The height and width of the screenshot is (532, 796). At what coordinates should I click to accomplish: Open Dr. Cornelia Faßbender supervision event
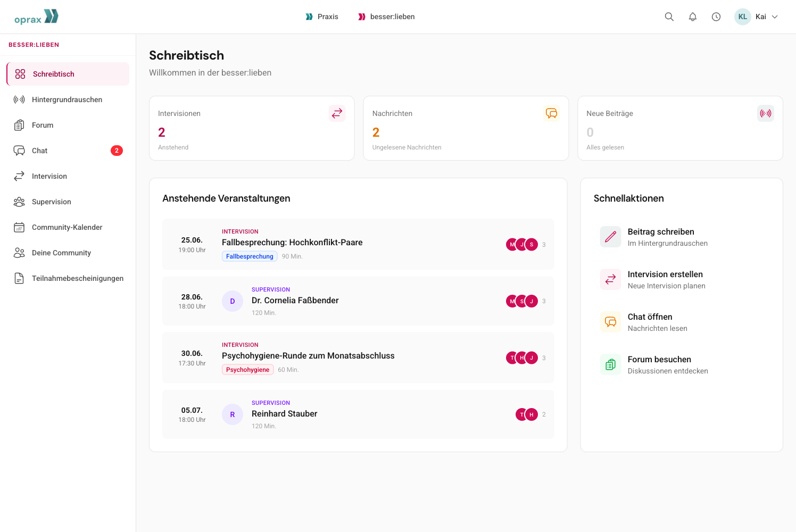[x=358, y=301]
